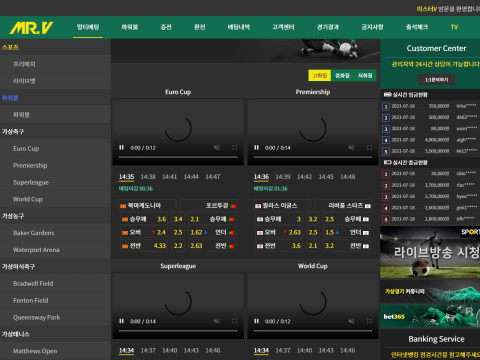Open the TV menu item

(454, 27)
